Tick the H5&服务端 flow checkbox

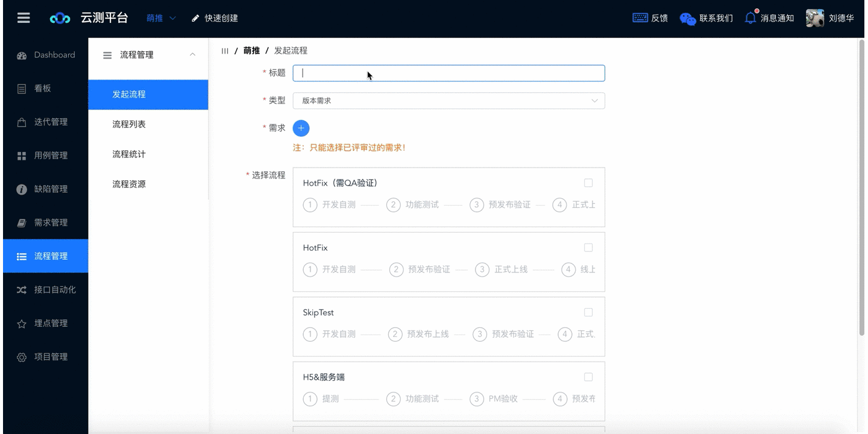pyautogui.click(x=588, y=377)
